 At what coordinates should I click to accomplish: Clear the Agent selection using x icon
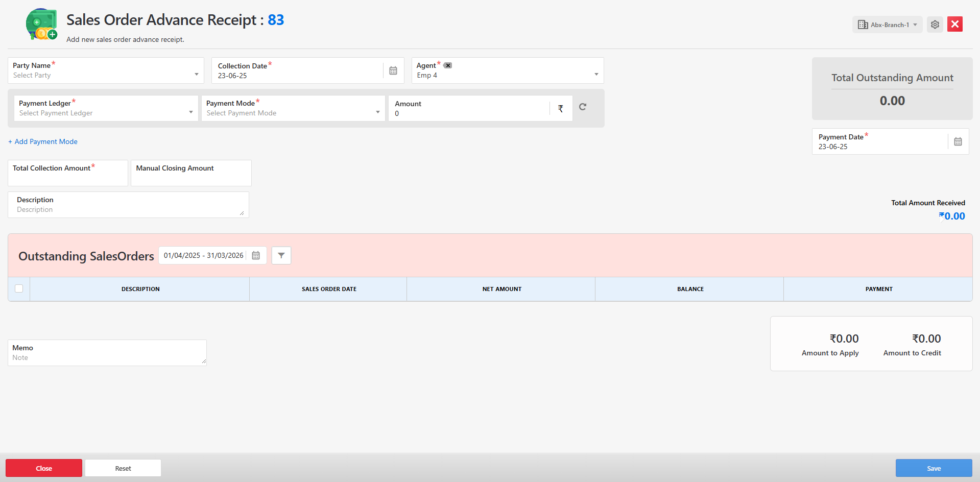448,65
